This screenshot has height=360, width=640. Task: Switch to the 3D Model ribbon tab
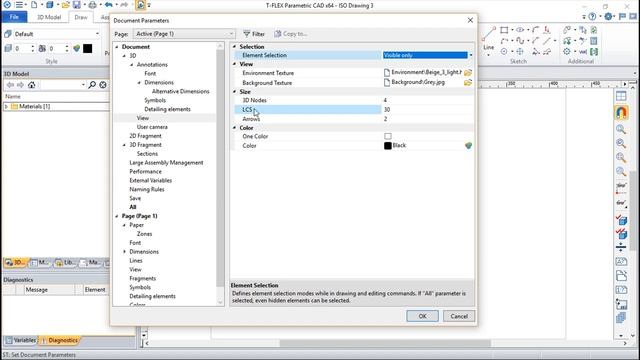(x=49, y=17)
